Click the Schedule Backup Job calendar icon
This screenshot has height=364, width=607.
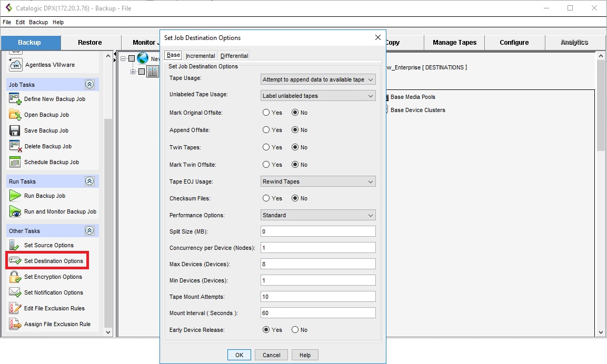[15, 162]
